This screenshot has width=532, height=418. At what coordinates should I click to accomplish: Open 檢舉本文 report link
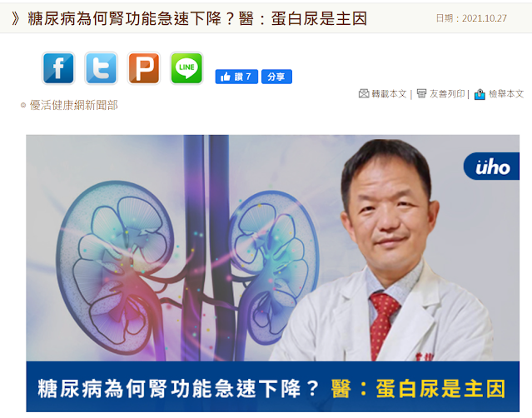coord(506,94)
